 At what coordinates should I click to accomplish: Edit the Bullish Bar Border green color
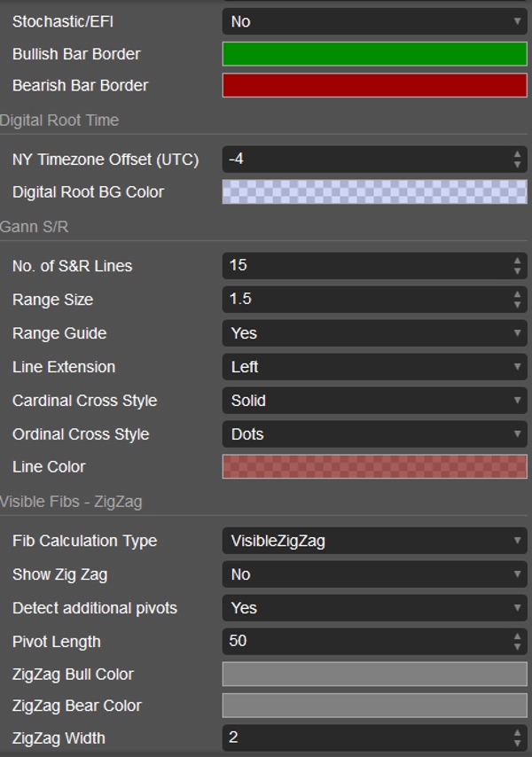[372, 54]
